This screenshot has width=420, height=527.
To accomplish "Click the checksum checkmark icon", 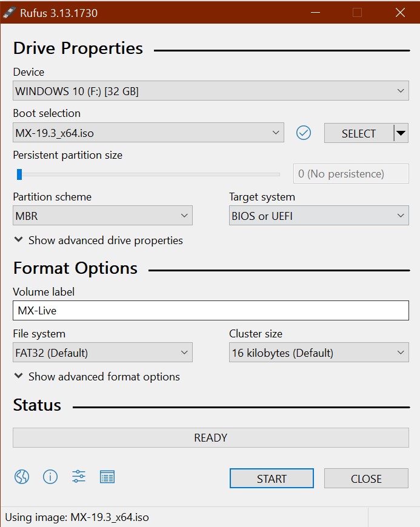I will tap(303, 133).
